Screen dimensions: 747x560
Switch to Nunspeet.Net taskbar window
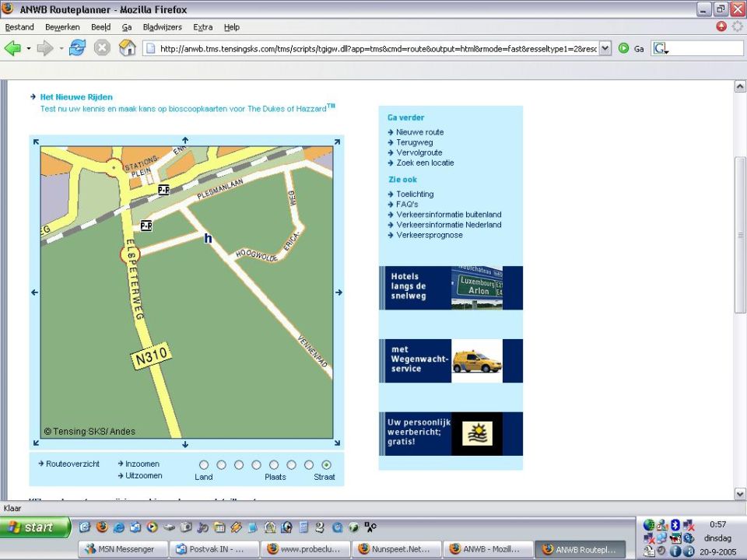(397, 550)
